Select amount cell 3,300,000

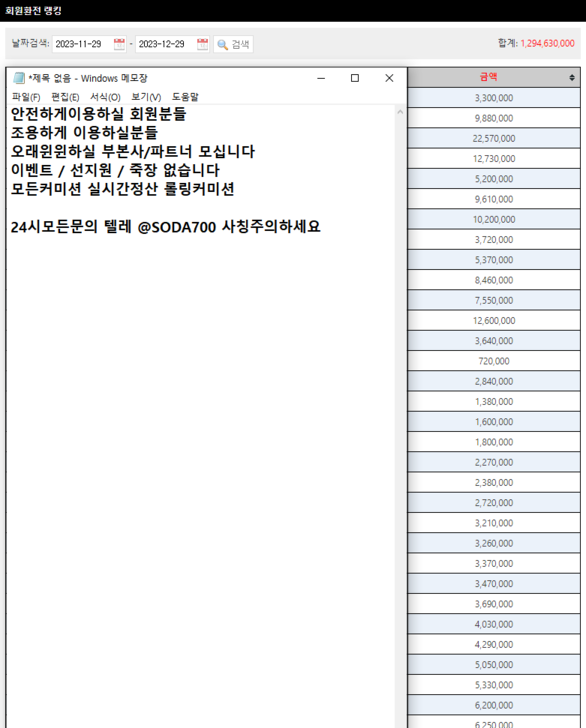pyautogui.click(x=494, y=98)
